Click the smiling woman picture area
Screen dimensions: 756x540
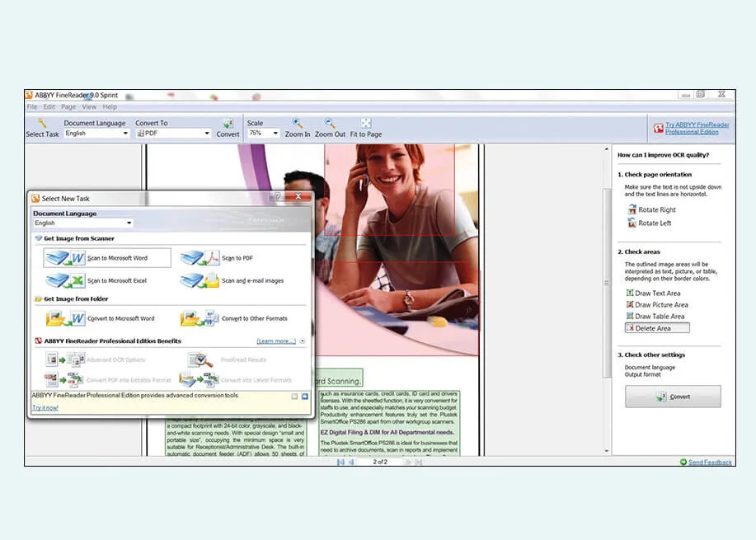390,190
